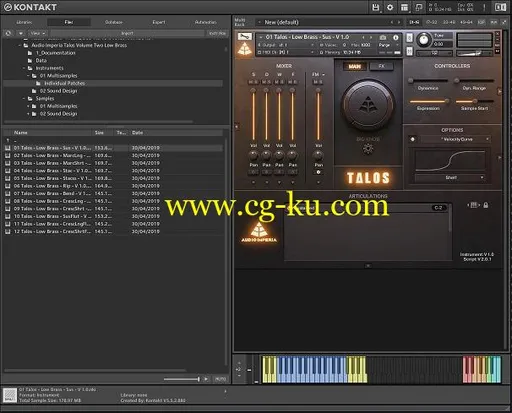Toggle M S buttons on mixer channel S

[253, 82]
